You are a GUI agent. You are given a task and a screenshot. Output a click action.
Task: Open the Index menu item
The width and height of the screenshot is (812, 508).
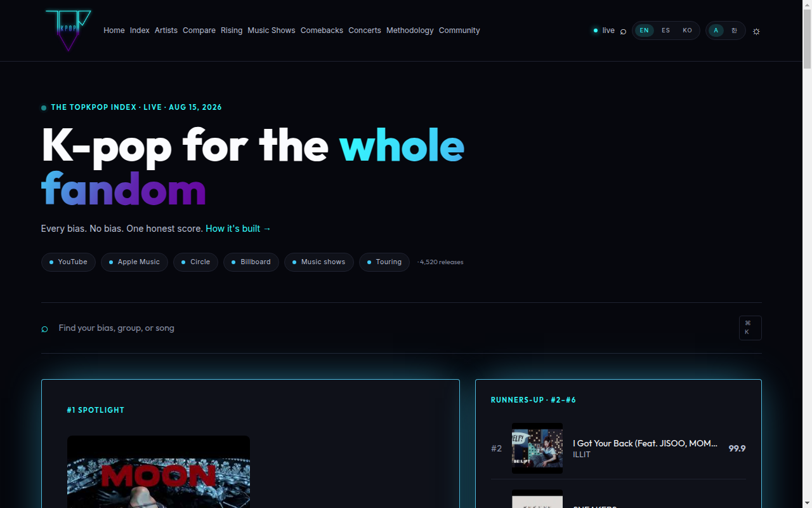[x=140, y=30]
